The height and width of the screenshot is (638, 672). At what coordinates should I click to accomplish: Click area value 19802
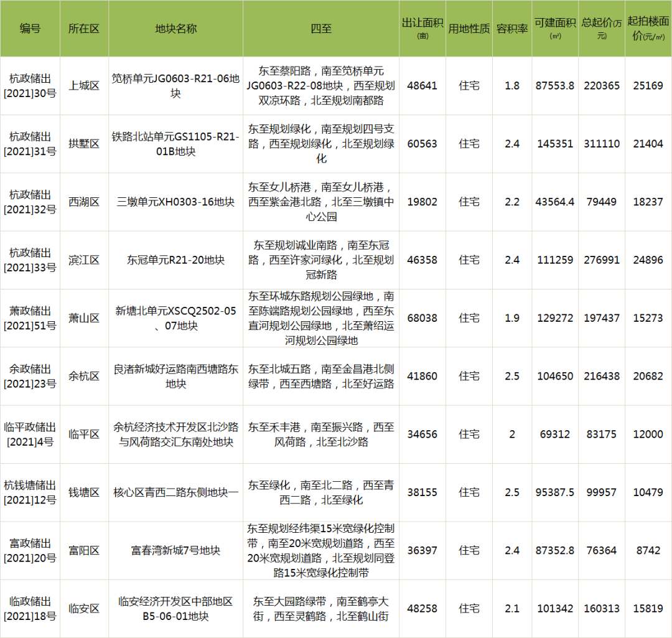click(x=422, y=202)
